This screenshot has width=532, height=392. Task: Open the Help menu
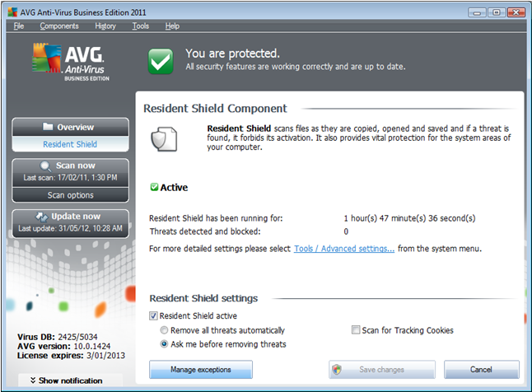(x=172, y=26)
